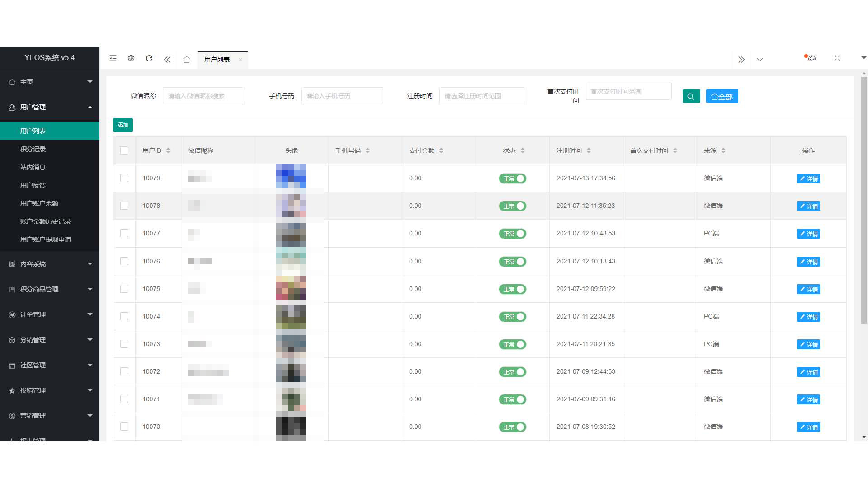868x488 pixels.
Task: Open 用户反馈 in sidebar
Action: click(50, 185)
